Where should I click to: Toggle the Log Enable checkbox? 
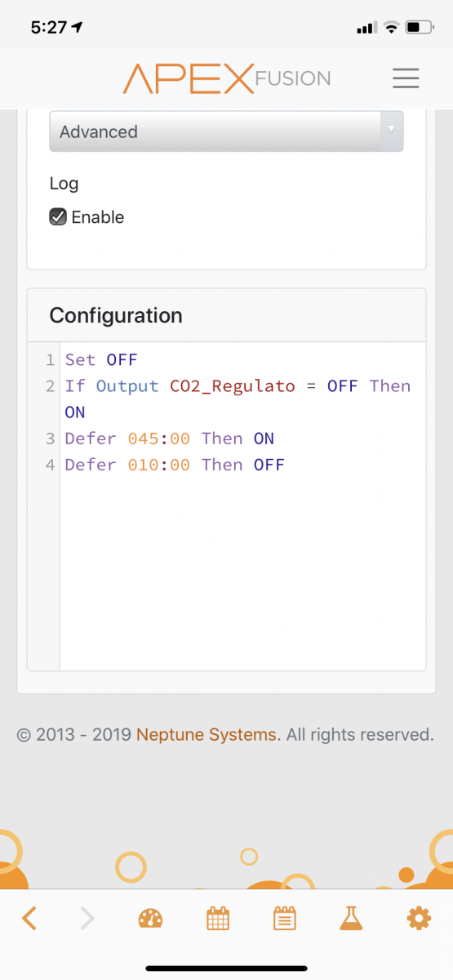58,217
